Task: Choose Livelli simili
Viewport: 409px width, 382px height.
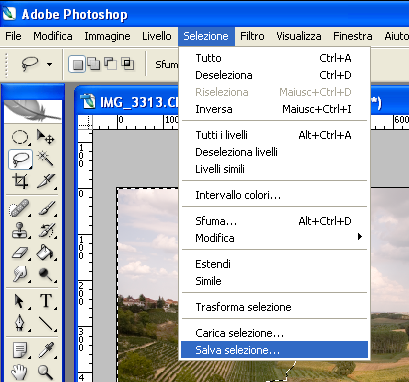Action: coord(274,169)
